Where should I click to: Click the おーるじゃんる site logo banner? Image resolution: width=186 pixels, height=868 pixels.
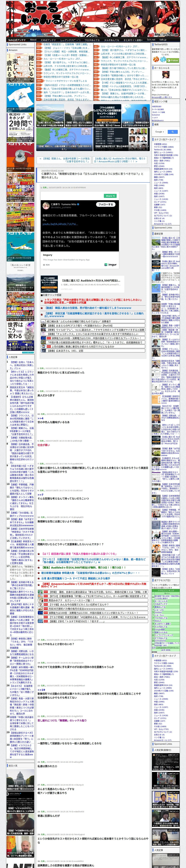tap(93, 19)
